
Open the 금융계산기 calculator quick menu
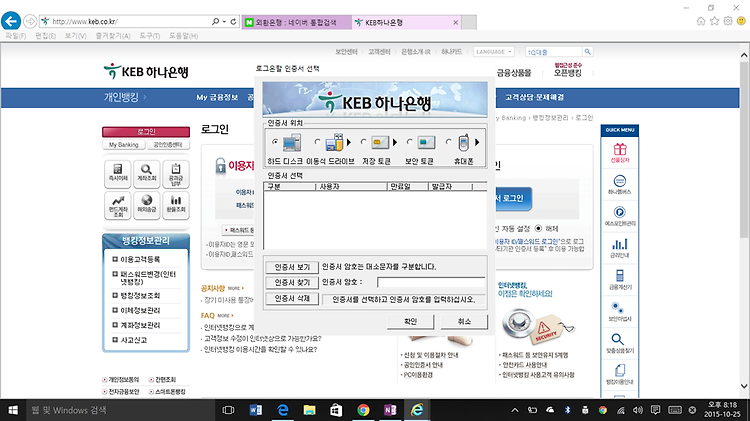[619, 279]
